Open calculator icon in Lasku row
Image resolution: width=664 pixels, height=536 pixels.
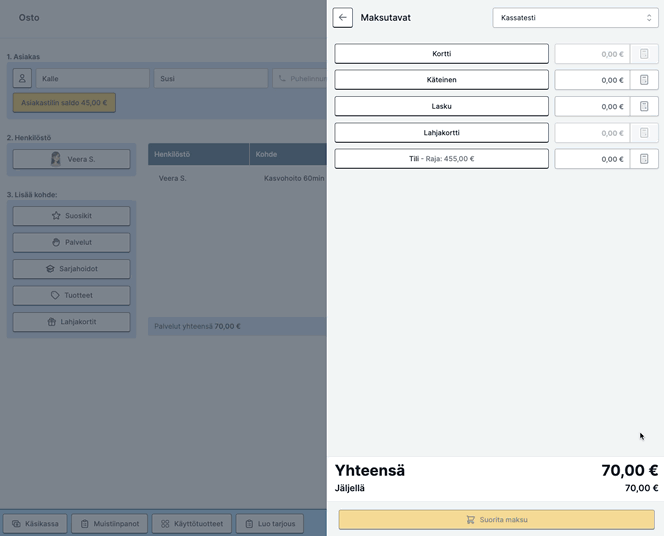[x=644, y=107]
